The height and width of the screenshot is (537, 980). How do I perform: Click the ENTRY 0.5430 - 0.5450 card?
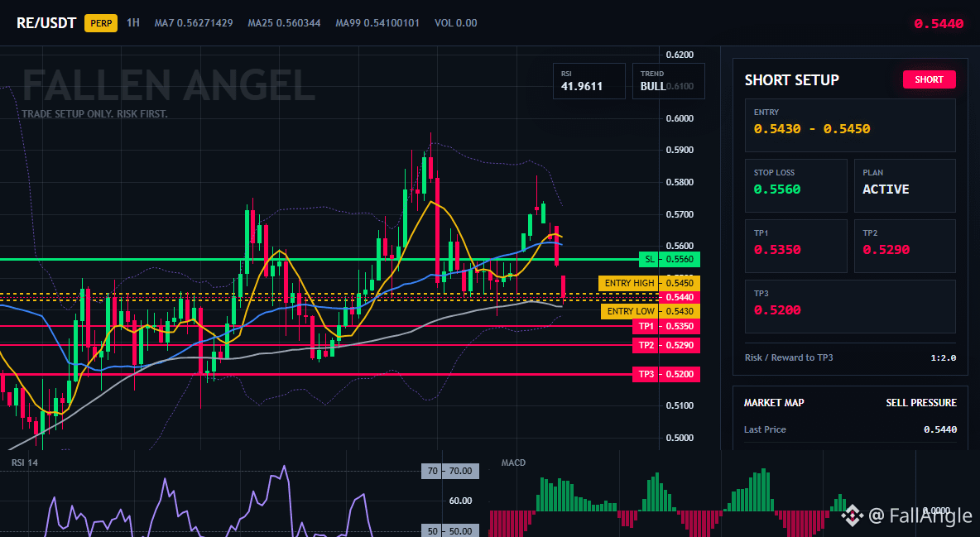[x=850, y=125]
